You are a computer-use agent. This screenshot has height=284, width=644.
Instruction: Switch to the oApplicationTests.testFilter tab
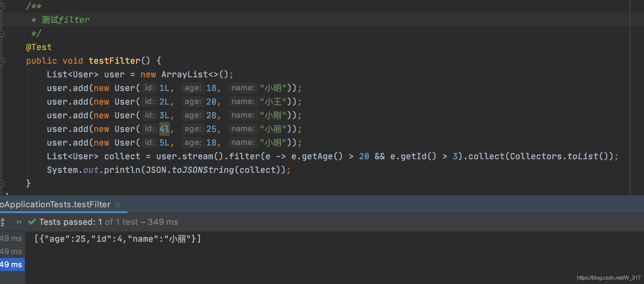point(55,204)
